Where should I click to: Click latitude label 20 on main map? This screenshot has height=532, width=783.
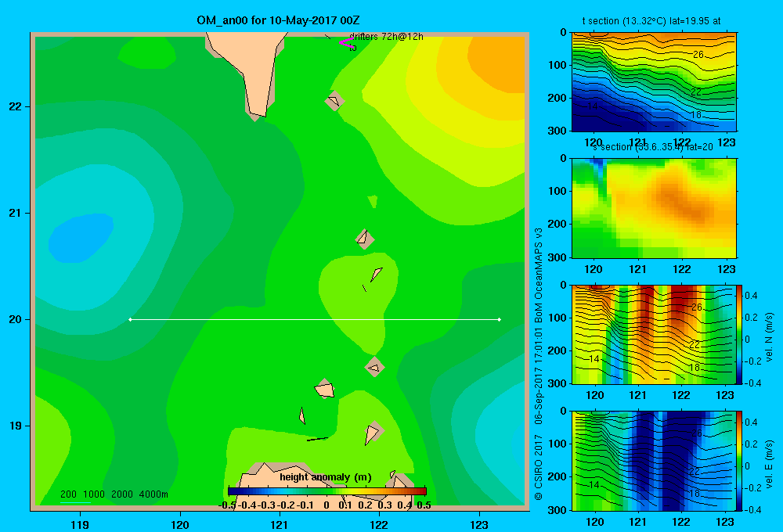click(x=16, y=319)
